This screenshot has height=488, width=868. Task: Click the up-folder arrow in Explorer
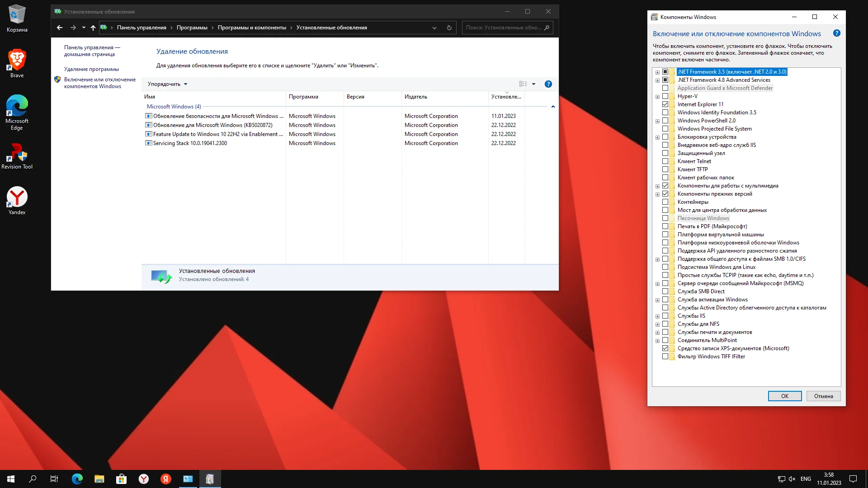tap(93, 28)
